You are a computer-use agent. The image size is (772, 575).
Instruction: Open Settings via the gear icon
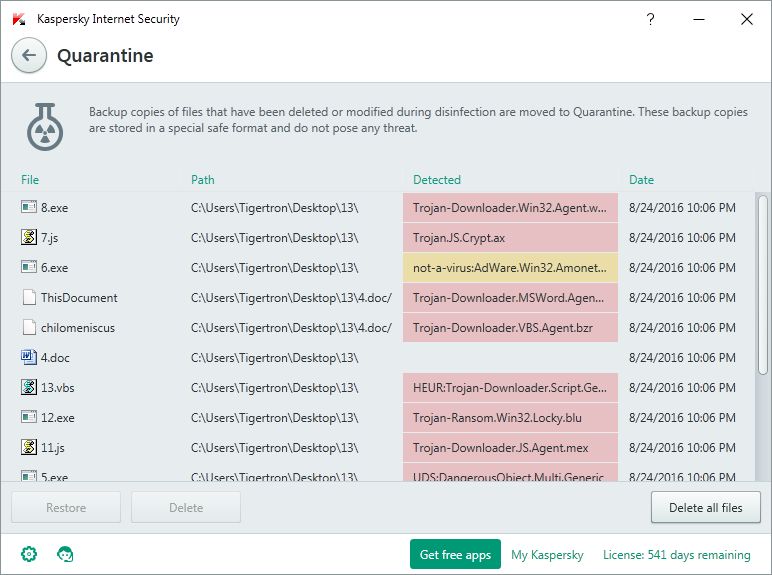(29, 554)
